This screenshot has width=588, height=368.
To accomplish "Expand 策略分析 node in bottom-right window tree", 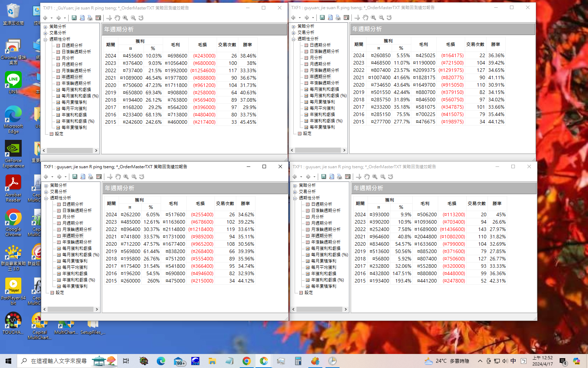I will [295, 185].
